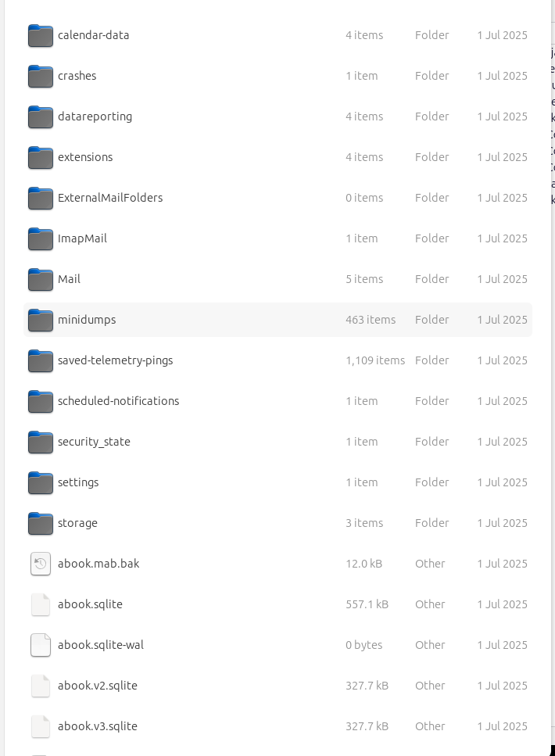Select abook.v3.sqlite file name

(x=98, y=726)
